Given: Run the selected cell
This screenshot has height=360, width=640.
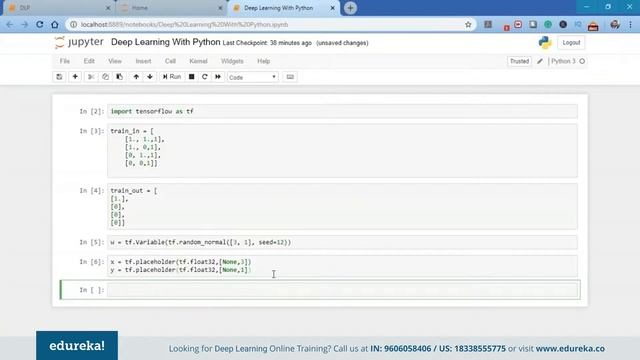Looking at the screenshot, I should pos(172,77).
